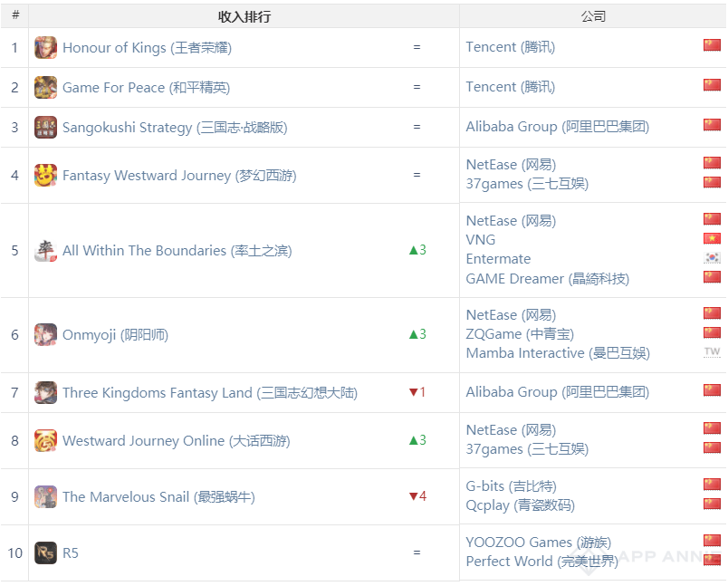Open the GAME Dreamer company link
The width and height of the screenshot is (728, 586).
point(547,279)
